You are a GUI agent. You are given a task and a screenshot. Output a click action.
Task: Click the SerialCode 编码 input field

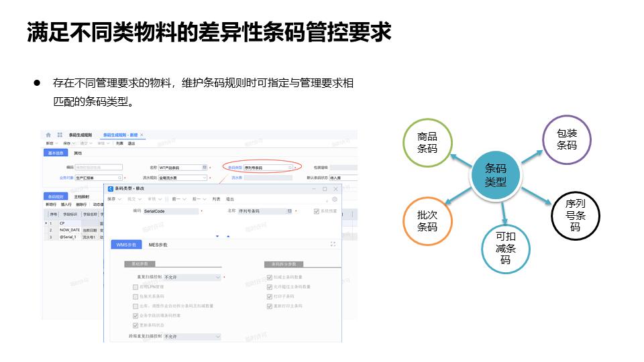(x=171, y=211)
